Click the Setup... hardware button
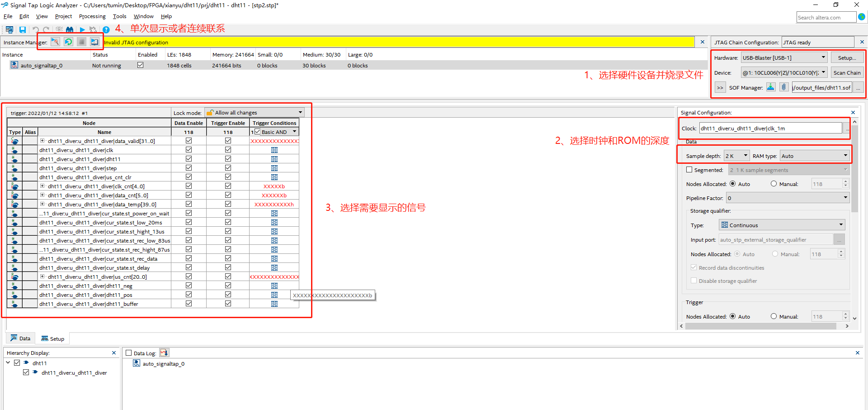Viewport: 868px width, 410px height. point(847,57)
